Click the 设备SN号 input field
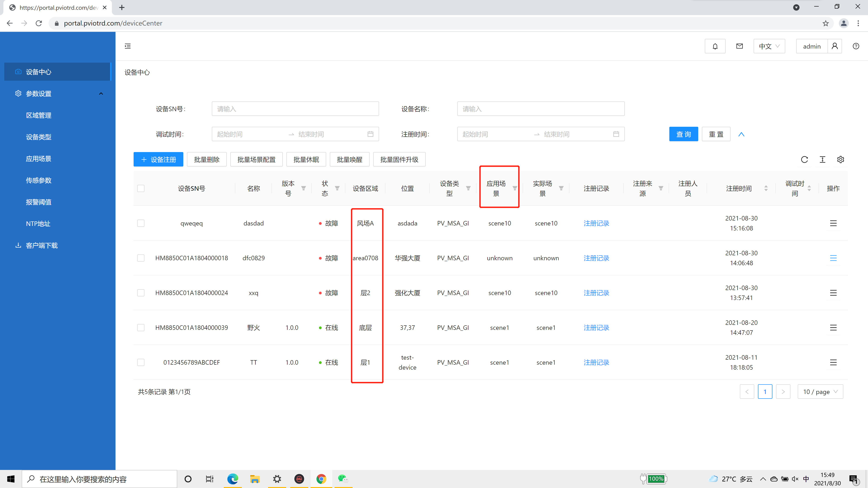The height and width of the screenshot is (488, 868). pyautogui.click(x=295, y=109)
